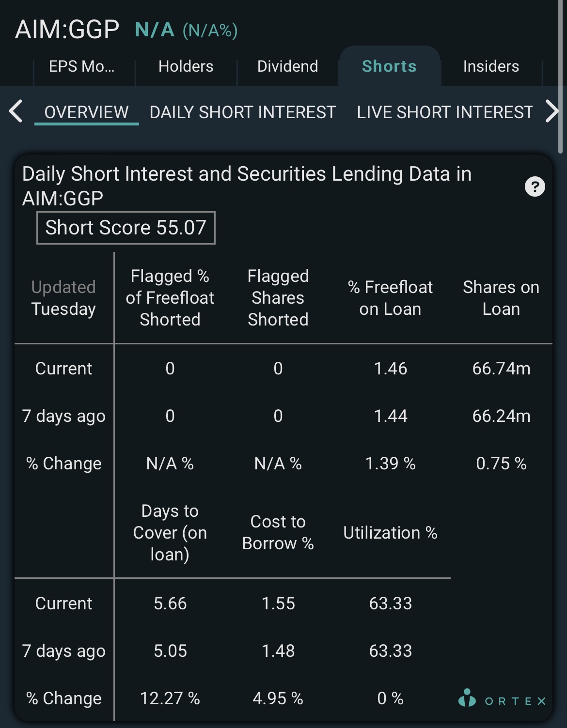
Task: Open DAILY SHORT INTEREST sub-tab
Action: (243, 112)
